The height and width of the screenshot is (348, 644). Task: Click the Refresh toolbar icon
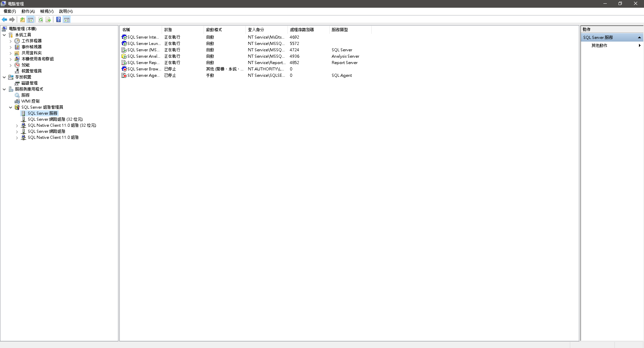pyautogui.click(x=41, y=19)
